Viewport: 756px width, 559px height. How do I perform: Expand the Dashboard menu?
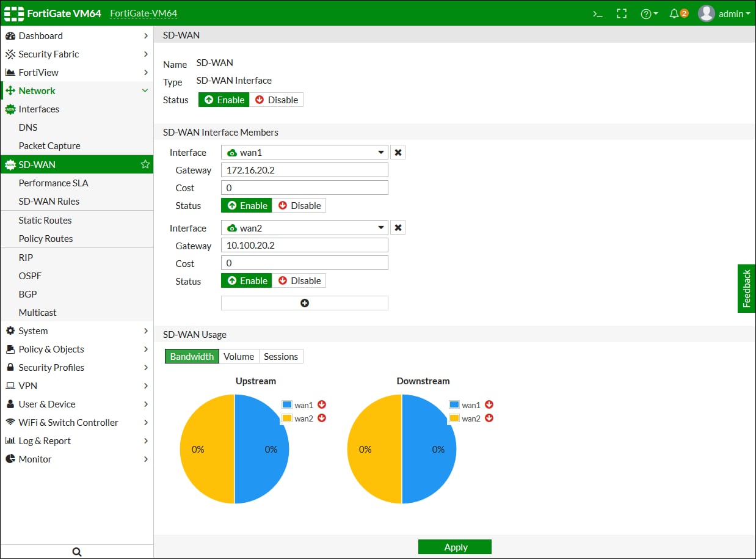click(145, 36)
